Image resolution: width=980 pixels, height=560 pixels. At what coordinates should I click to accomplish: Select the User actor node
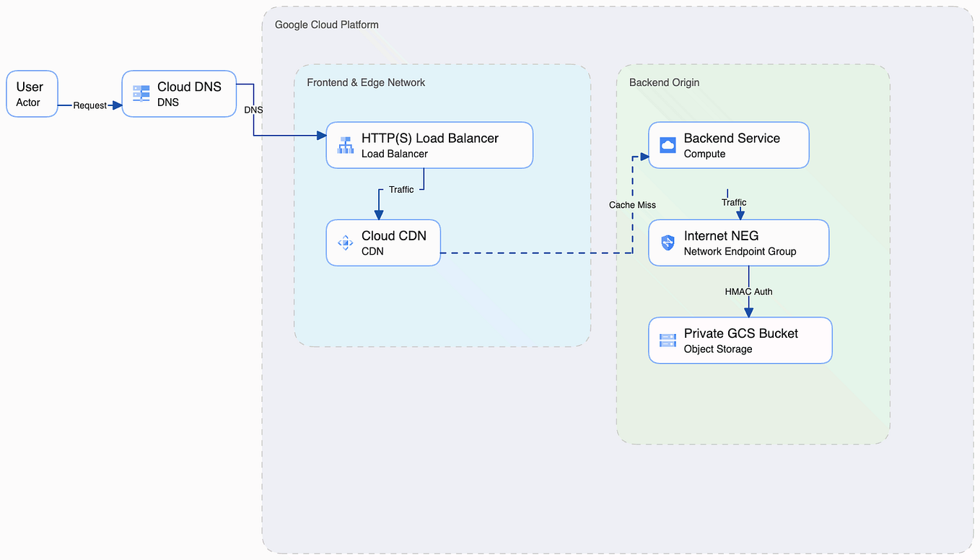[31, 94]
